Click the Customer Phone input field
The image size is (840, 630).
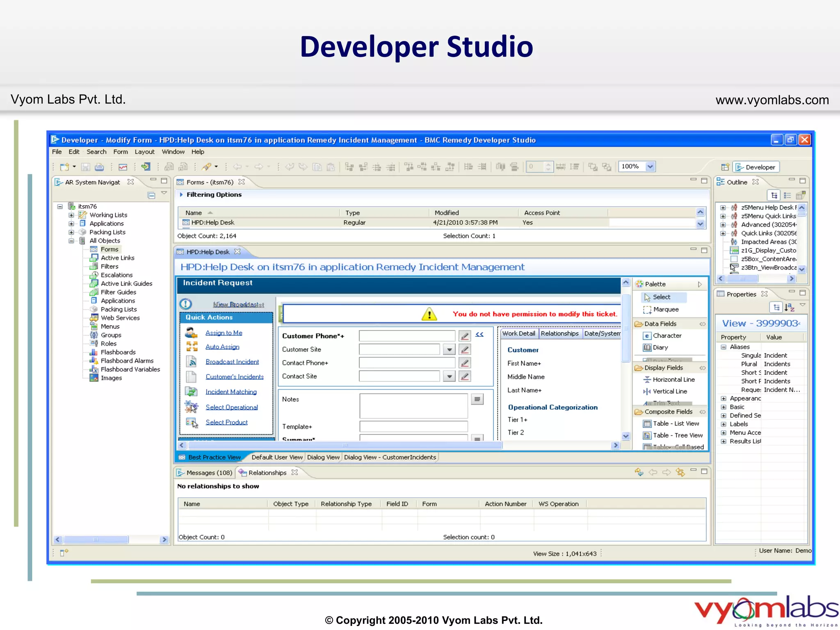[x=407, y=336]
